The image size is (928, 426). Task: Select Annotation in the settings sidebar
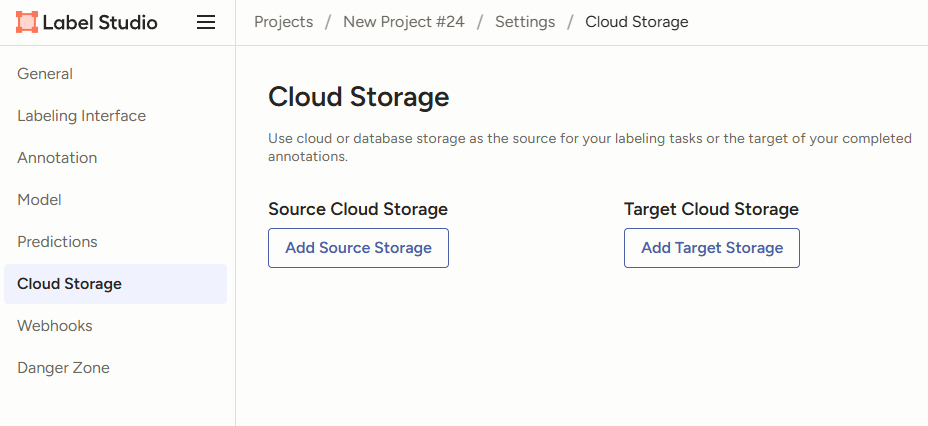(x=57, y=158)
